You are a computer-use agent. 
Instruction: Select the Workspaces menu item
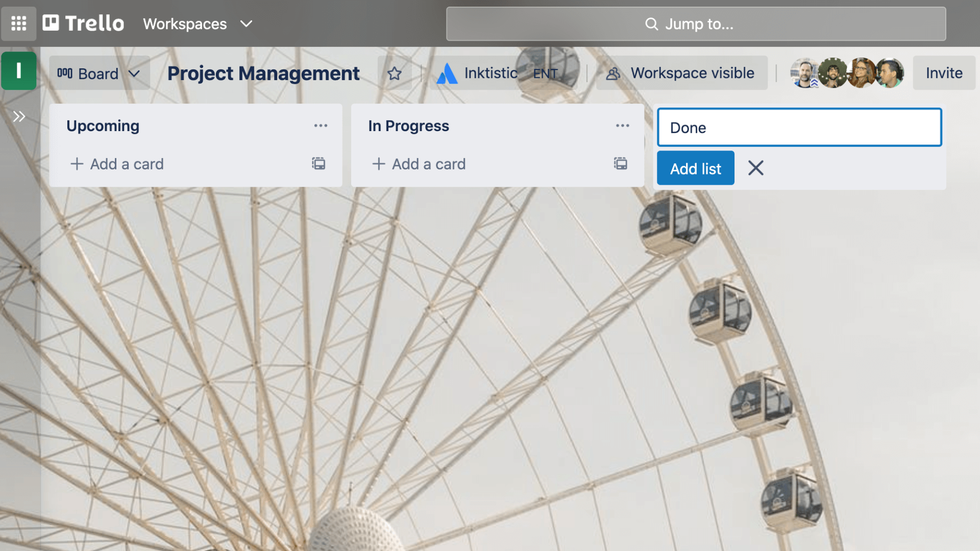tap(197, 23)
